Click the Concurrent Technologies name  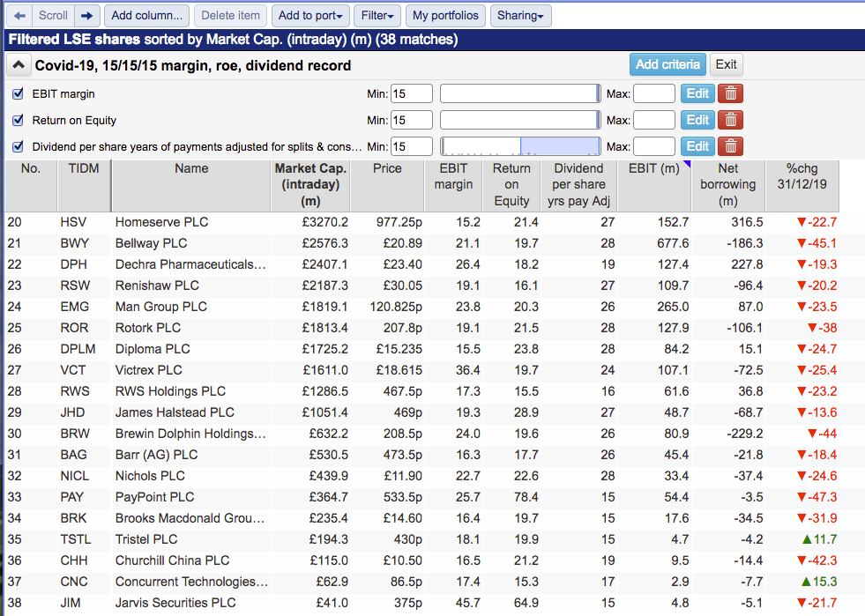(x=192, y=582)
